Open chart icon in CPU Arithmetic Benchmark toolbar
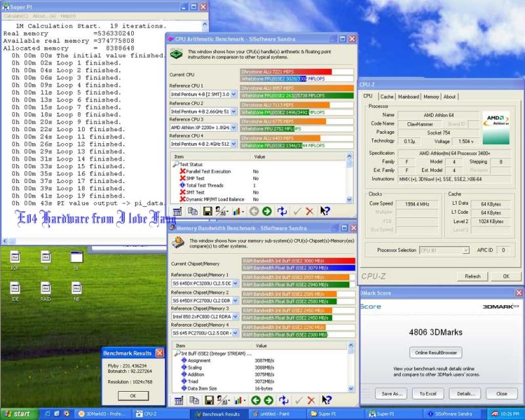 pyautogui.click(x=238, y=211)
